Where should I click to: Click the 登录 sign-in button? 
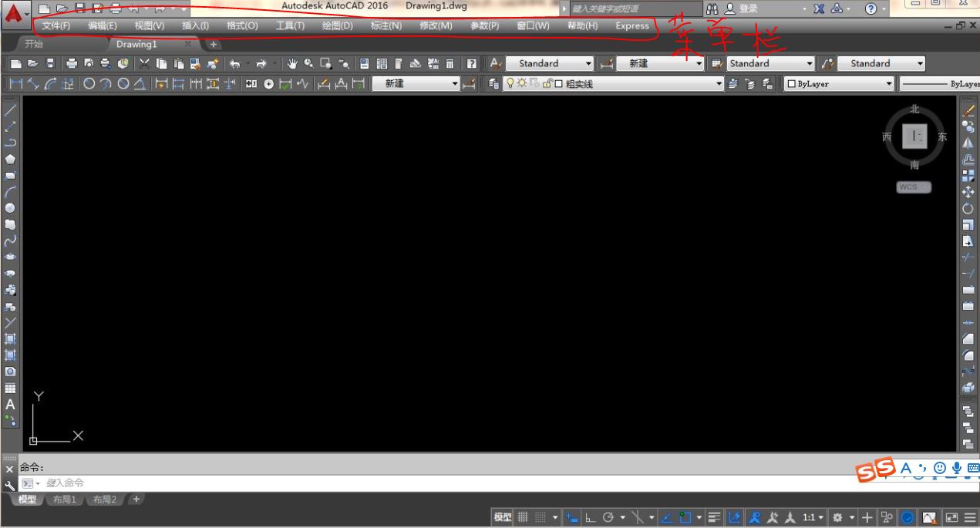741,8
